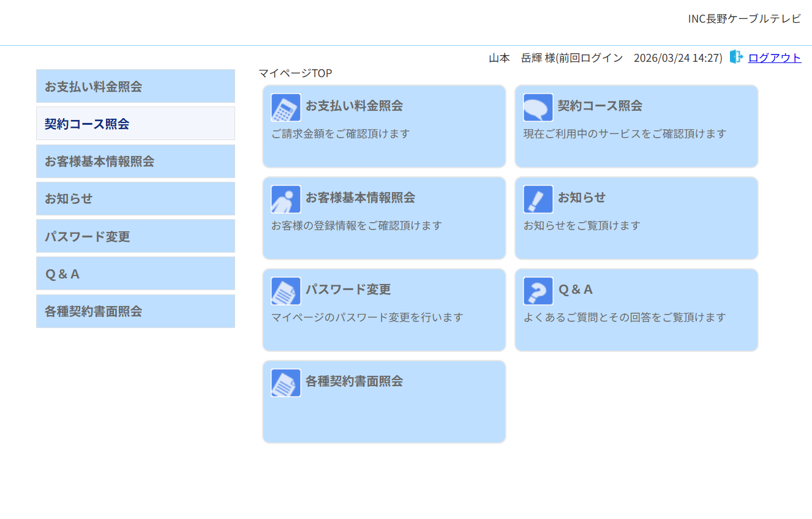The image size is (812, 519).
Task: Click the document icon for 各種契約書面照会
Action: point(285,383)
